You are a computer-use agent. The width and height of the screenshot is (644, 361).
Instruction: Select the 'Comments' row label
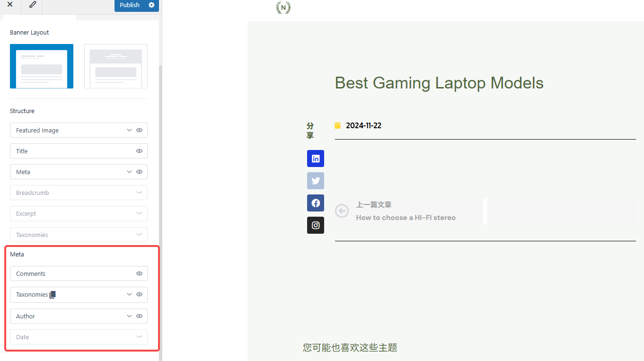click(x=31, y=274)
